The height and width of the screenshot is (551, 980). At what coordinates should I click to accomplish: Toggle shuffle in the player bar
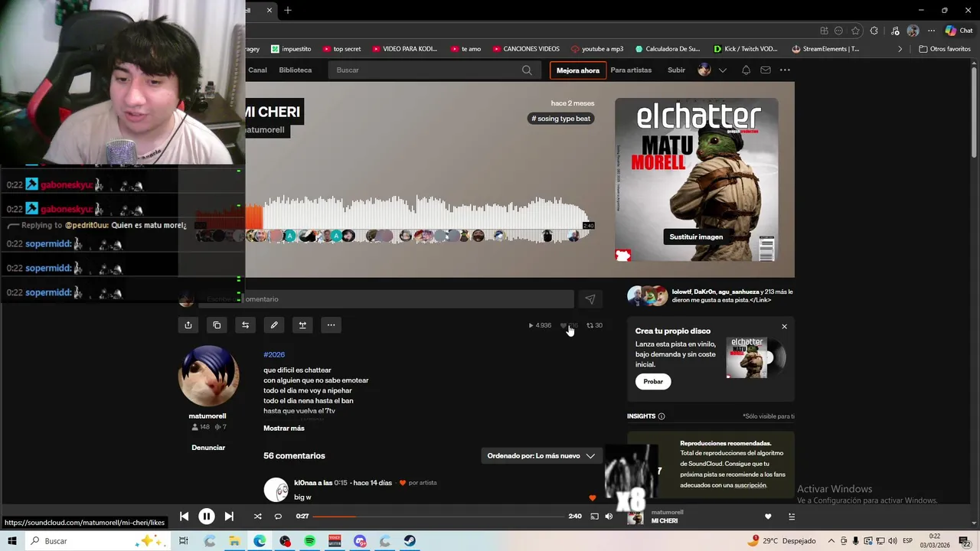[257, 517]
